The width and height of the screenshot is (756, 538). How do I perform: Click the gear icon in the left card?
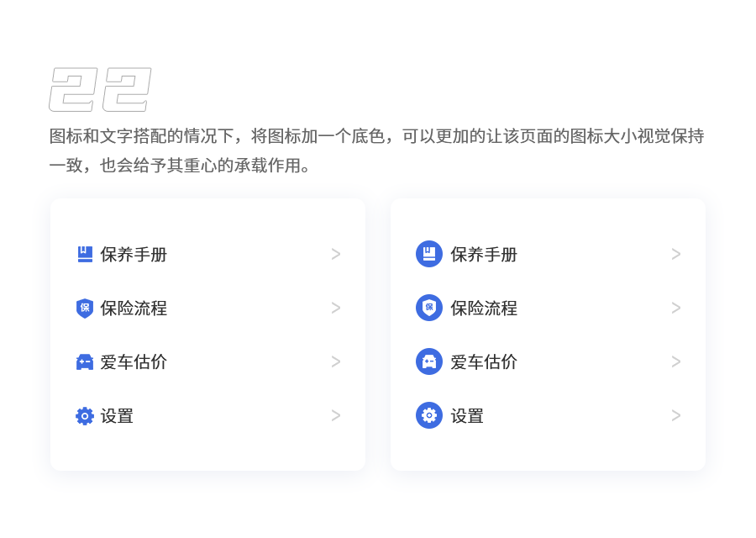85,415
